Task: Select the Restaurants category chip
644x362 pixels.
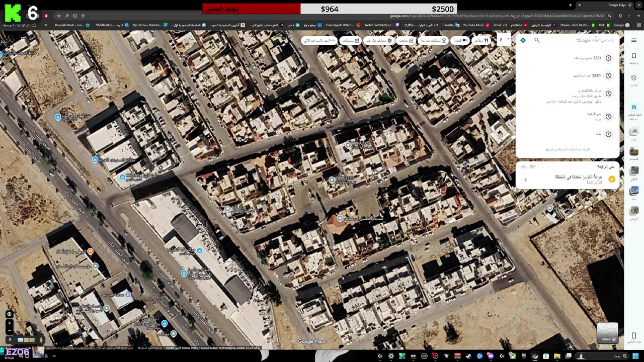Action: pos(481,40)
